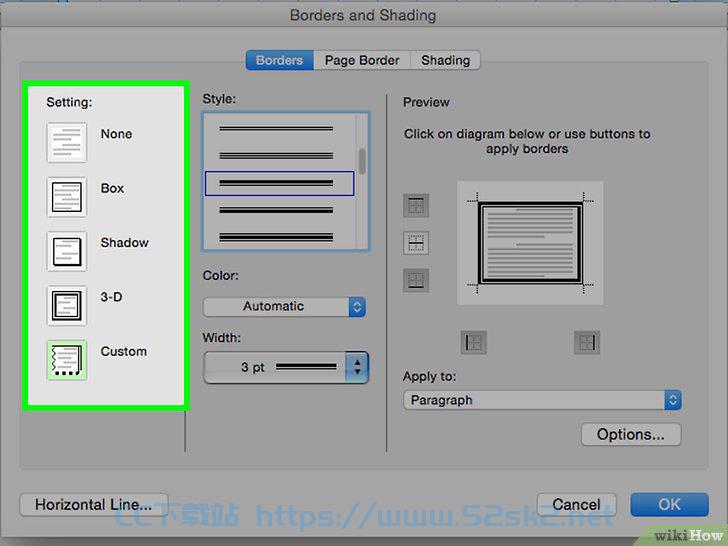
Task: Open the Color dropdown showing Automatic
Action: pyautogui.click(x=285, y=307)
